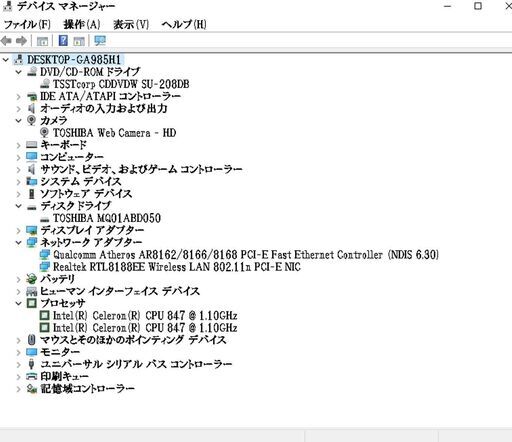Select the Realtek RTL8188EE Wireless LAN adapter
Viewport: 512px width, 442px height.
(x=177, y=267)
